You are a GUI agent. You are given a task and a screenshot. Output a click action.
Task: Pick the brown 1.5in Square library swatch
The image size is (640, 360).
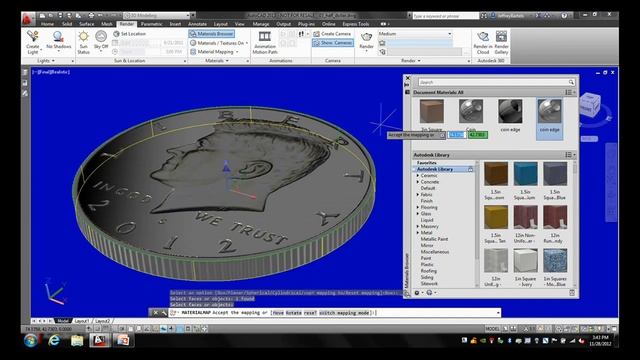pos(496,173)
